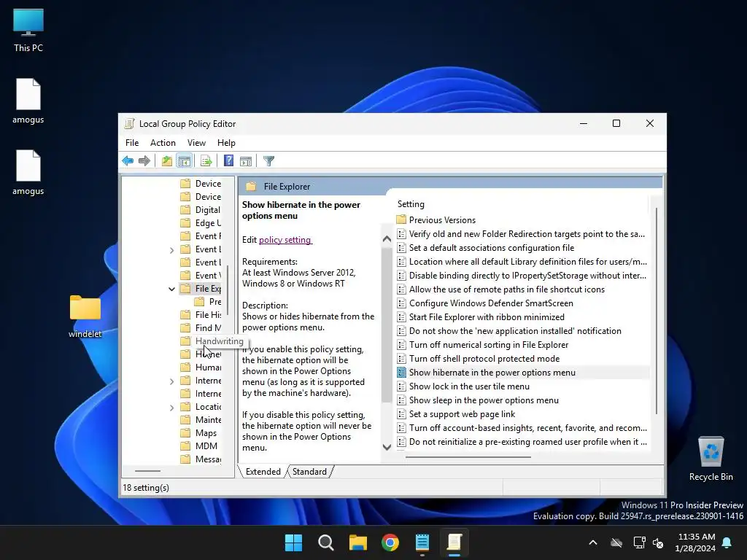Click the Up one level folder icon

[x=167, y=161]
